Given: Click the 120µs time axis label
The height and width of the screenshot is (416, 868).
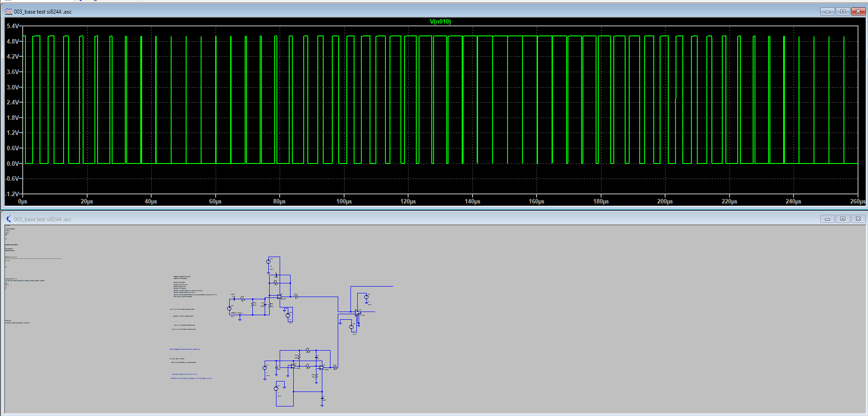Looking at the screenshot, I should tap(408, 201).
